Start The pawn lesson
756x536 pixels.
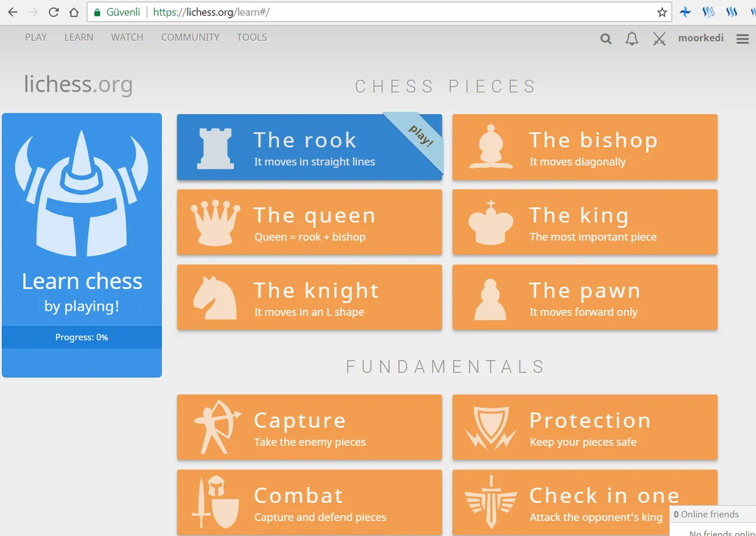click(585, 297)
